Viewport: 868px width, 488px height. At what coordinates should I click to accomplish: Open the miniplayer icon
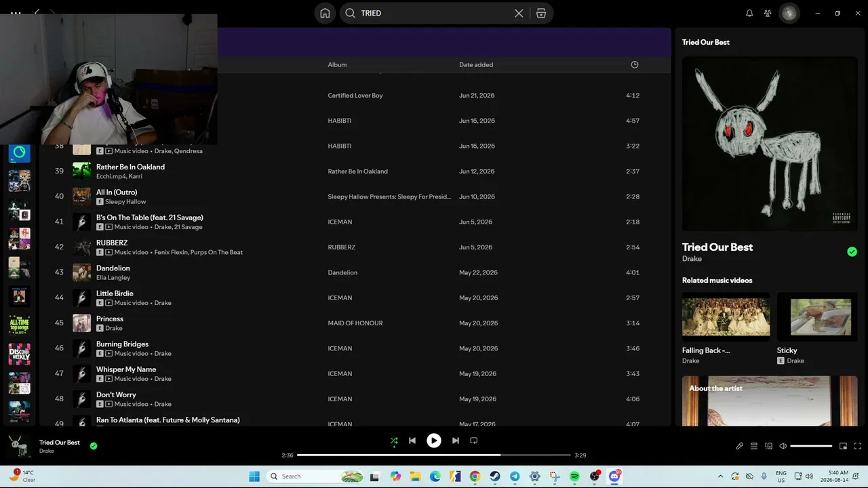click(x=843, y=446)
